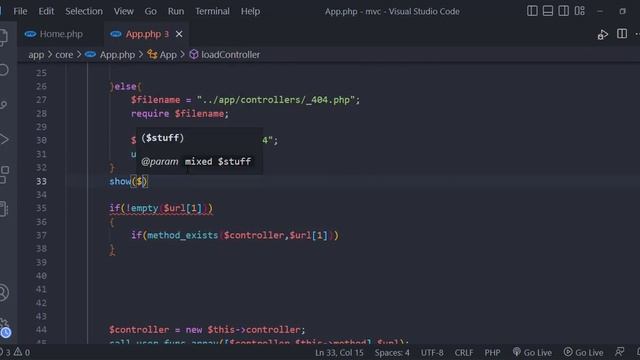Click Ln 33, Col 15 status entry
Screen dimensions: 640x360
(339, 353)
